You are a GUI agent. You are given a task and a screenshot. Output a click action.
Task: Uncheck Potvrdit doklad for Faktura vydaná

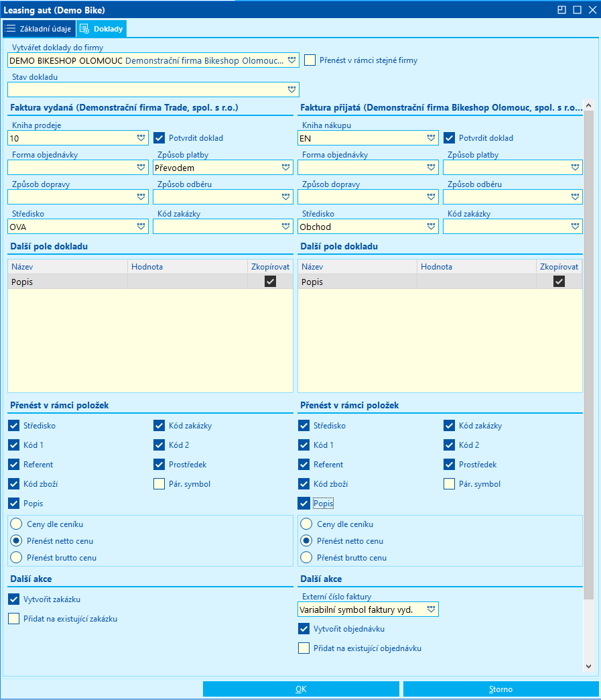159,138
